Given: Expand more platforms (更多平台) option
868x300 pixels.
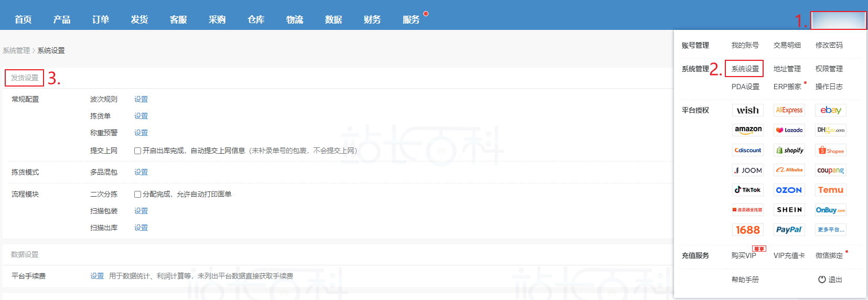Looking at the screenshot, I should click(x=830, y=230).
